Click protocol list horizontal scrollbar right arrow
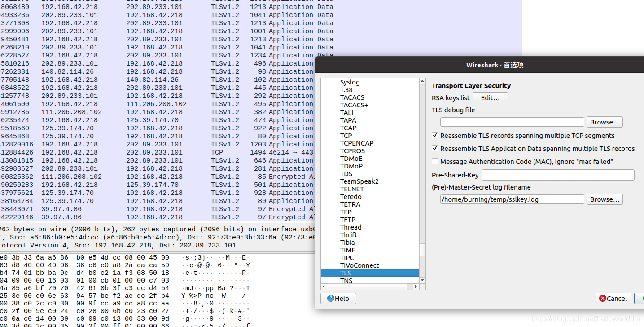644x327 pixels. (x=416, y=287)
